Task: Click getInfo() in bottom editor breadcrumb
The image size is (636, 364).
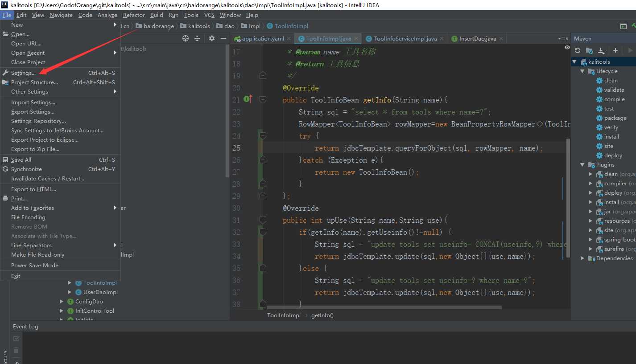Action: click(322, 315)
